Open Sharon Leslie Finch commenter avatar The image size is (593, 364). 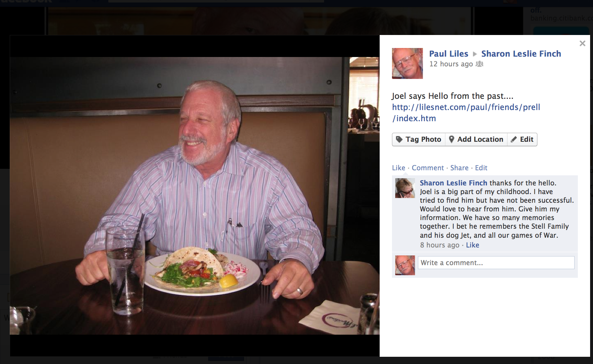click(405, 188)
